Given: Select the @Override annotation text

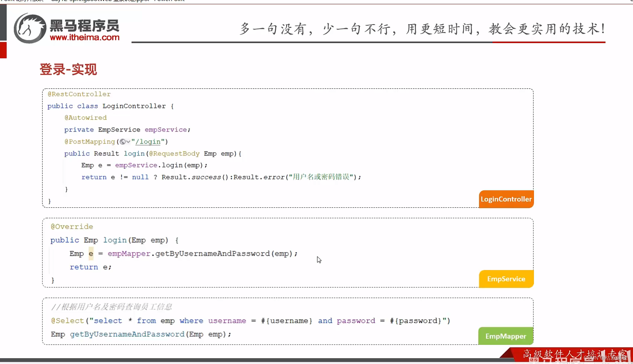Looking at the screenshot, I should [x=72, y=226].
